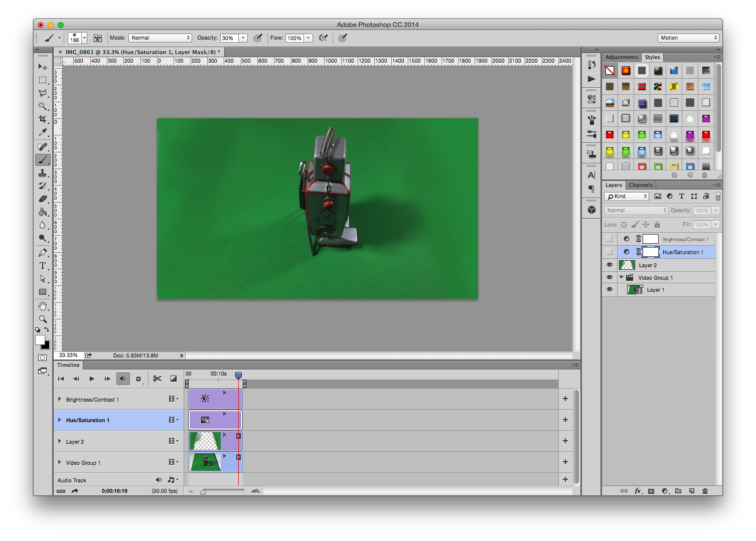Open timeline playback settings gear
This screenshot has height=541, width=756.
tap(138, 379)
